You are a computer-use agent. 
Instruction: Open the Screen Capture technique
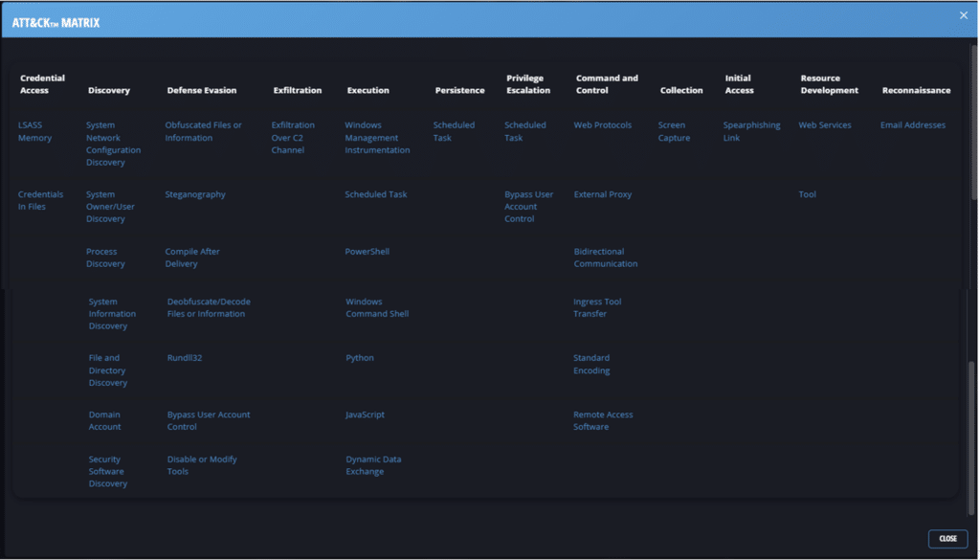click(674, 131)
